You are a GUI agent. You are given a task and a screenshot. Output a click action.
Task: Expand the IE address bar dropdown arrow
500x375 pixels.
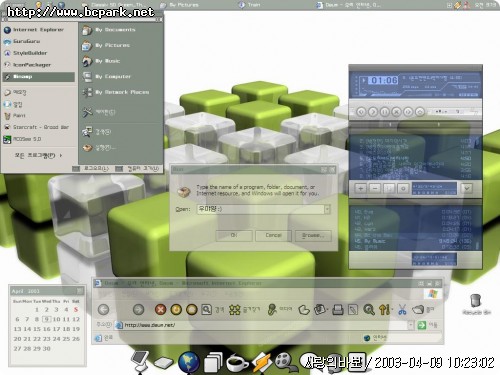(x=411, y=325)
